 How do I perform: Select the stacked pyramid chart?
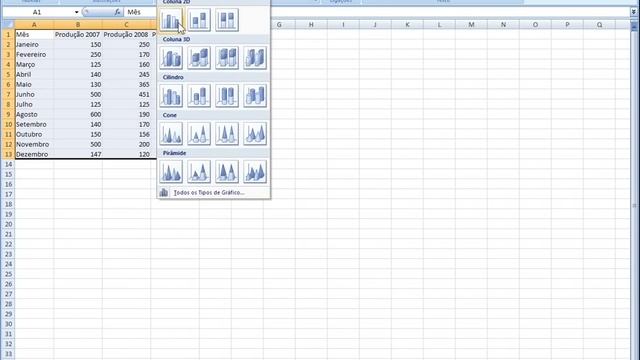(x=199, y=171)
